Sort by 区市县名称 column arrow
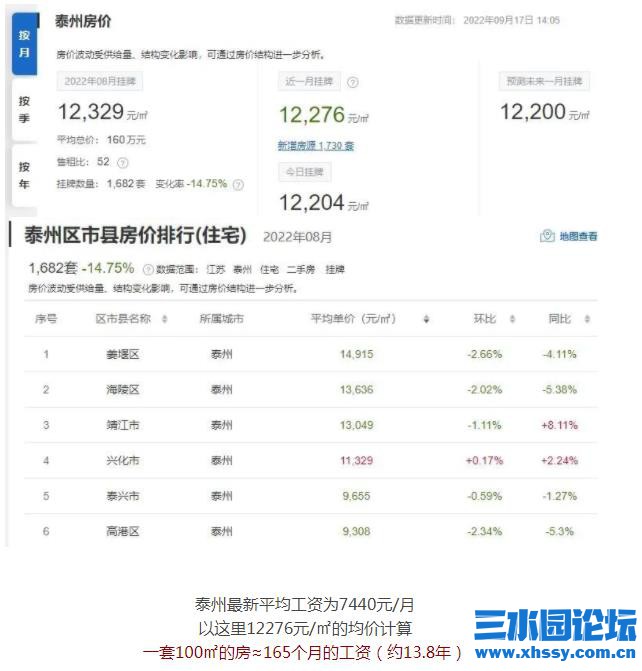The width and height of the screenshot is (642, 671). coord(164,319)
